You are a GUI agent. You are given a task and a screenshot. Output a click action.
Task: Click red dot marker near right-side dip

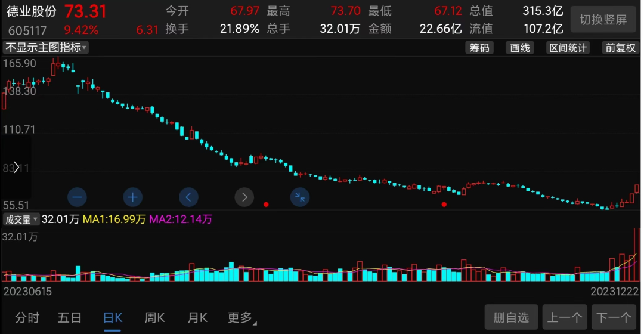point(444,204)
